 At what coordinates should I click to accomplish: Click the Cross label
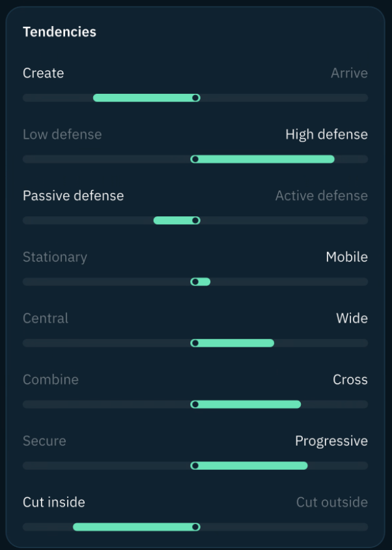350,379
